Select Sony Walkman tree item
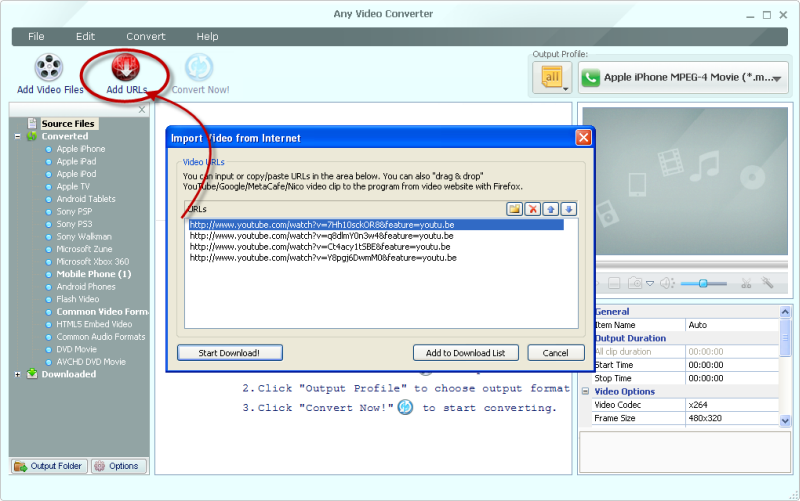 (x=84, y=237)
